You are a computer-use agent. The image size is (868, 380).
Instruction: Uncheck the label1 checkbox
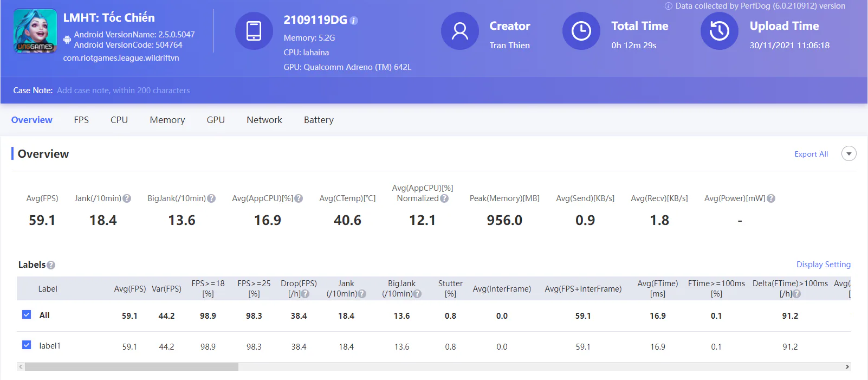(x=27, y=345)
